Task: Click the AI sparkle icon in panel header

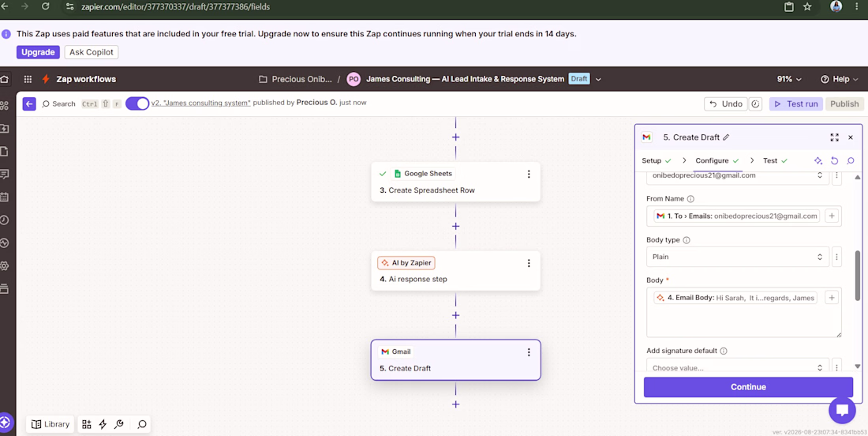Action: tap(817, 160)
